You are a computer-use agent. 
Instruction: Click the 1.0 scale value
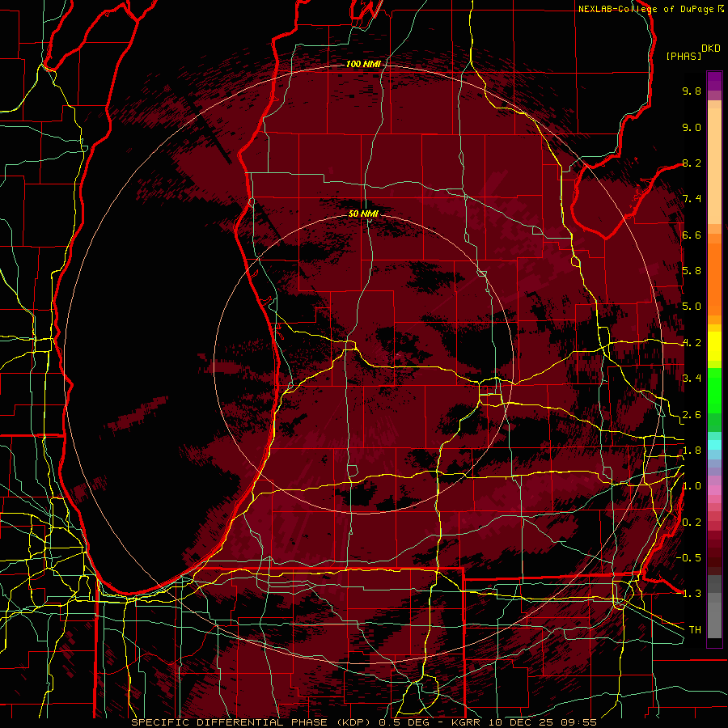tap(692, 486)
